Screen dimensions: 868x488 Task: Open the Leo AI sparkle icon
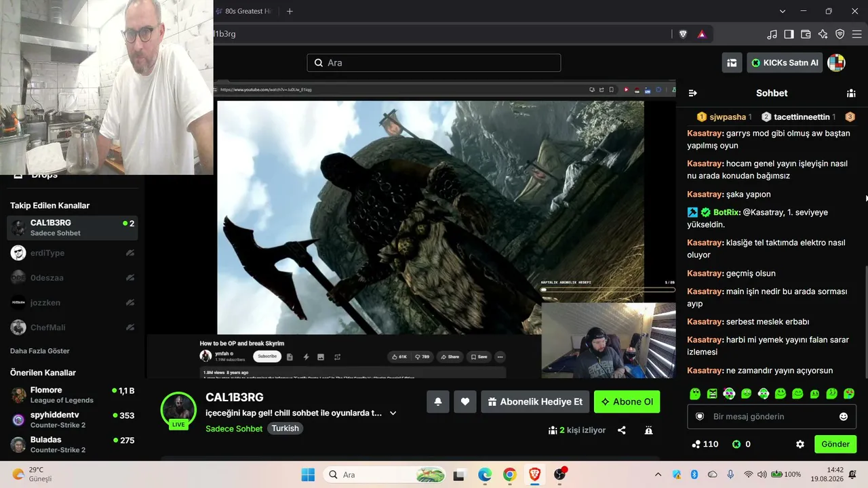[x=823, y=34]
